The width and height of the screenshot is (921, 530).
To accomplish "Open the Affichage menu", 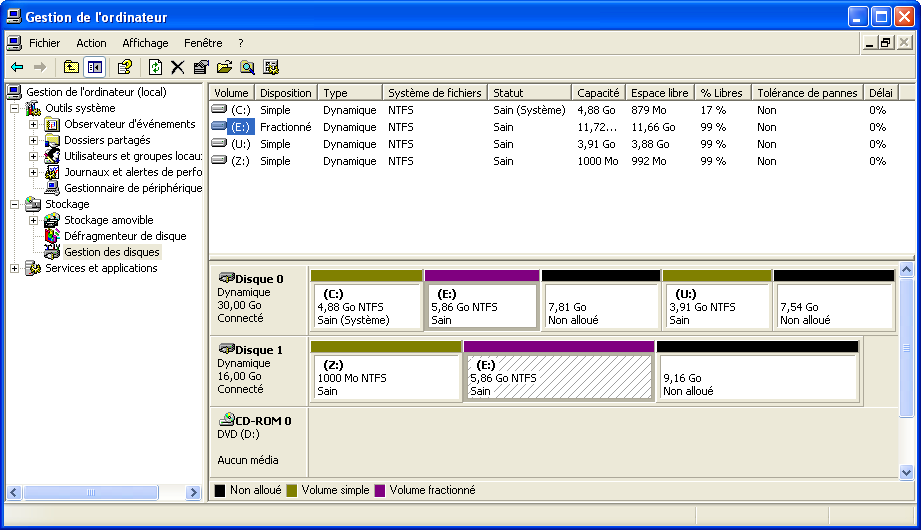I will pyautogui.click(x=145, y=43).
